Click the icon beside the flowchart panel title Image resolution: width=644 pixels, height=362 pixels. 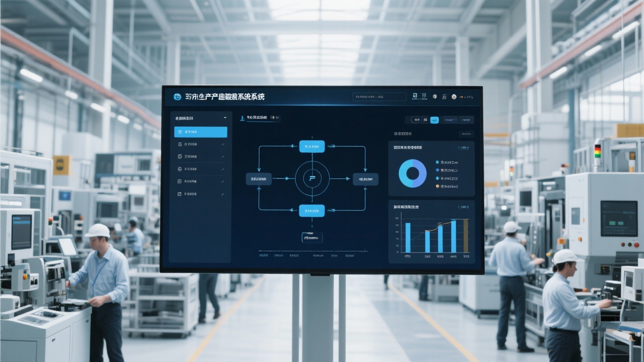pyautogui.click(x=243, y=118)
